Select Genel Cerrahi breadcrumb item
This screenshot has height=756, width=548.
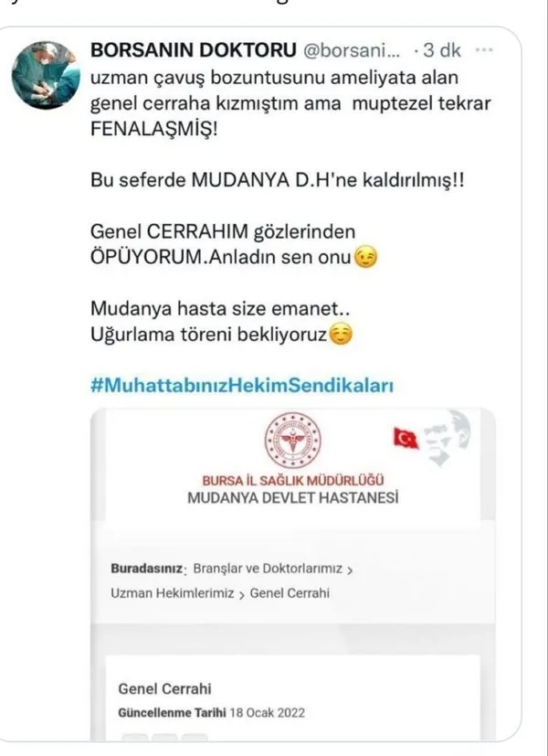coord(290,593)
